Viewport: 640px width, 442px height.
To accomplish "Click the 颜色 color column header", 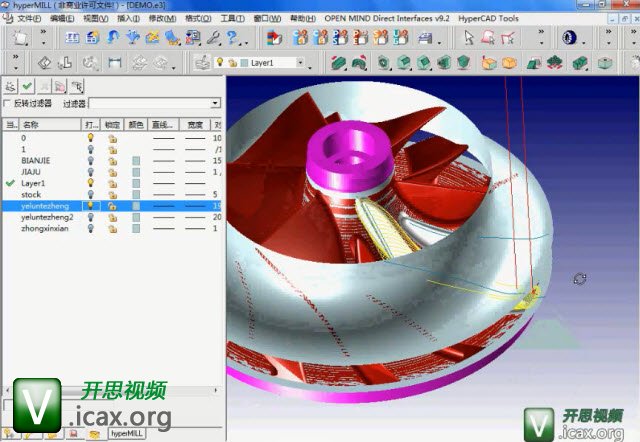I will point(136,125).
